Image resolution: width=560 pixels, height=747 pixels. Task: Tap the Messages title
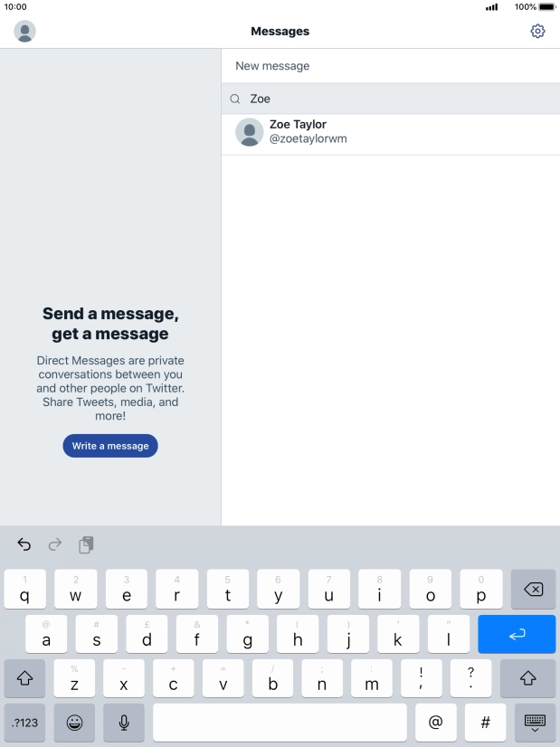(280, 32)
